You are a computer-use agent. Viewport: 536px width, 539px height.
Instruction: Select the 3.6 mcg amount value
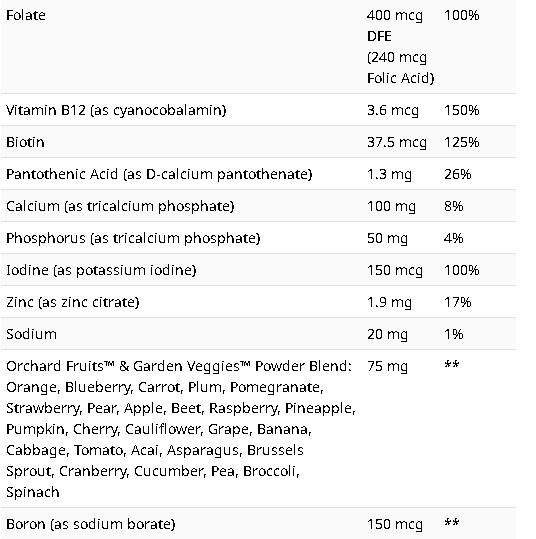(393, 110)
